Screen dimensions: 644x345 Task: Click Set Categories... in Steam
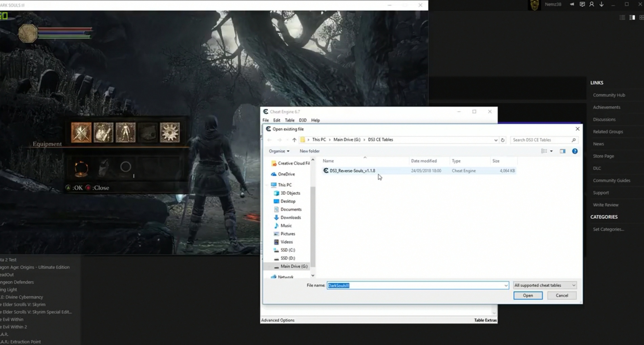coord(608,229)
